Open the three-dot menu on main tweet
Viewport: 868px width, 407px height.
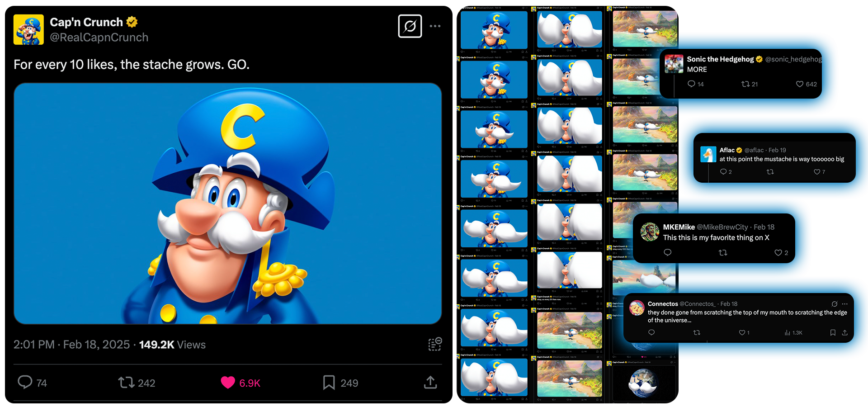tap(435, 26)
